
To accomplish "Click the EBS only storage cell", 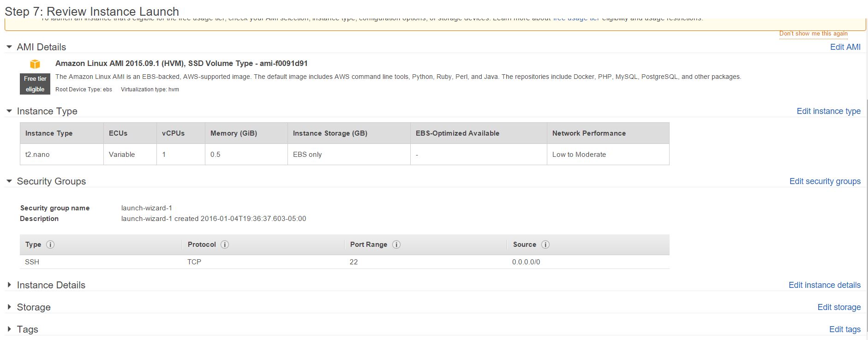I will point(349,154).
